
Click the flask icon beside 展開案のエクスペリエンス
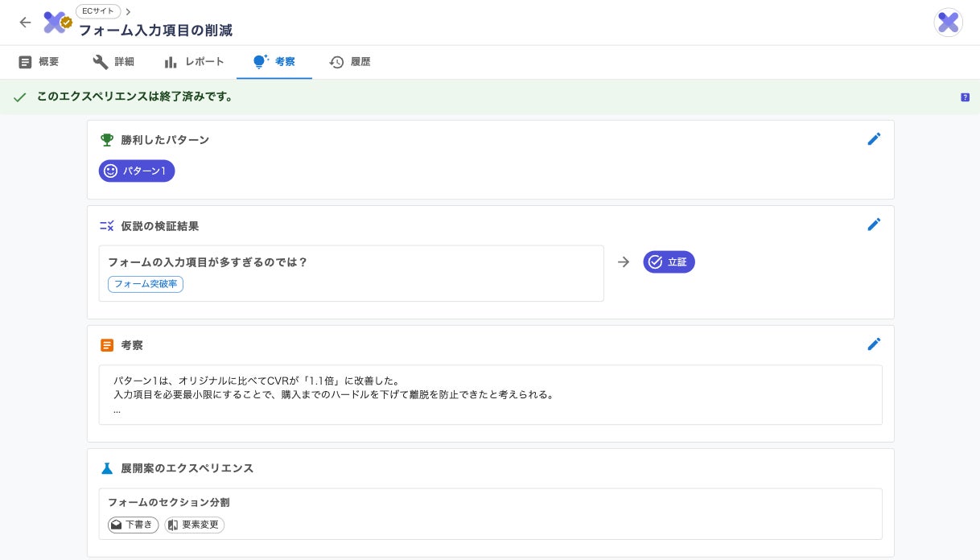(107, 468)
